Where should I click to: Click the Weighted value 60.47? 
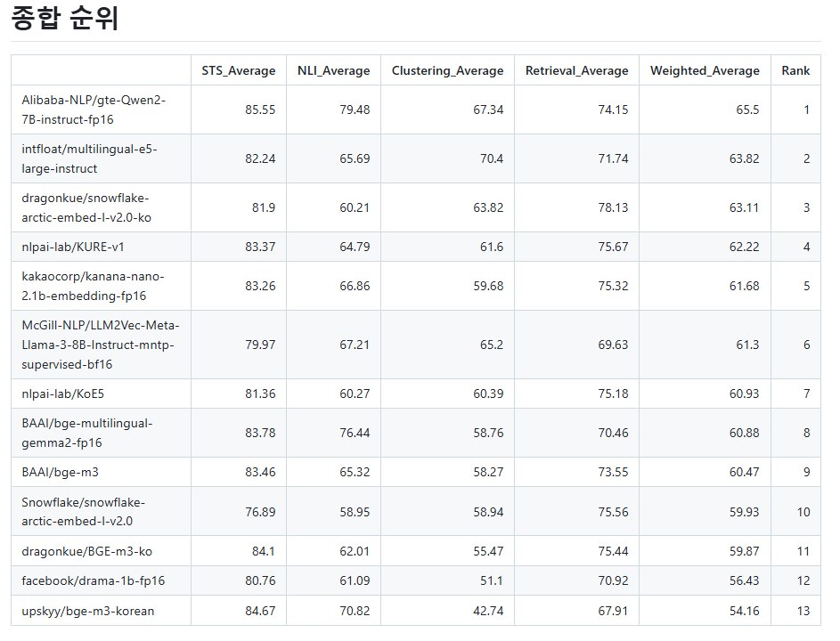click(x=744, y=472)
